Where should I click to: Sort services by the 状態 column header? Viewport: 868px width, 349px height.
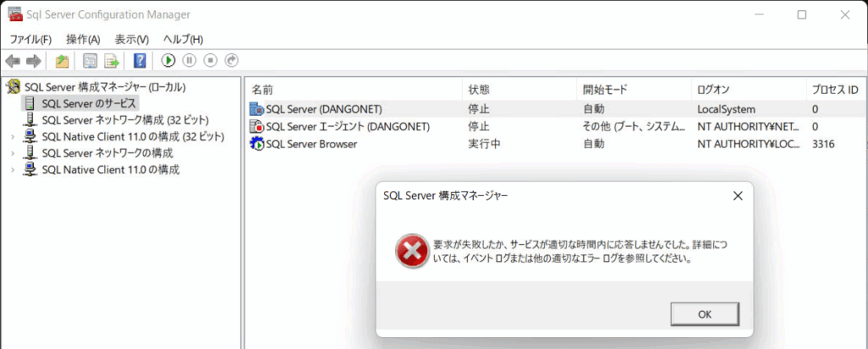coord(479,89)
